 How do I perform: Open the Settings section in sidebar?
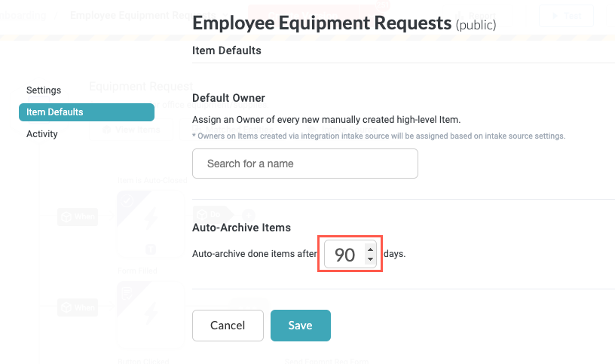[44, 90]
